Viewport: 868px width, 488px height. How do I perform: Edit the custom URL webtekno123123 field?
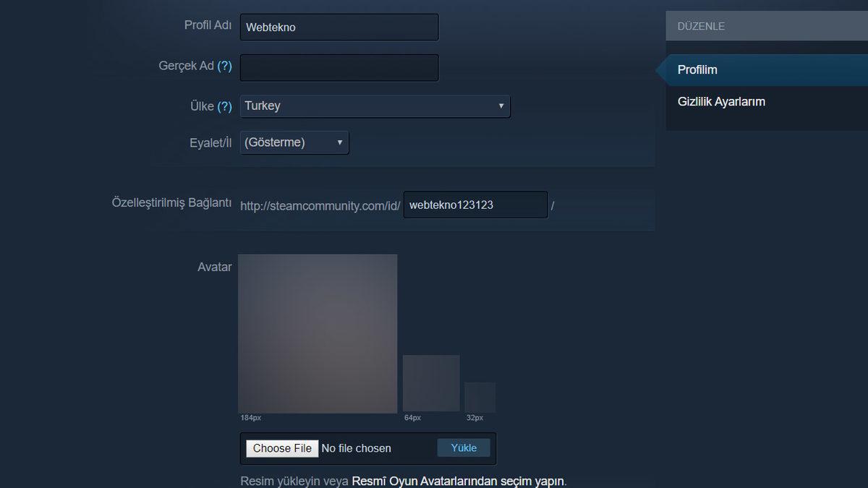click(x=475, y=205)
